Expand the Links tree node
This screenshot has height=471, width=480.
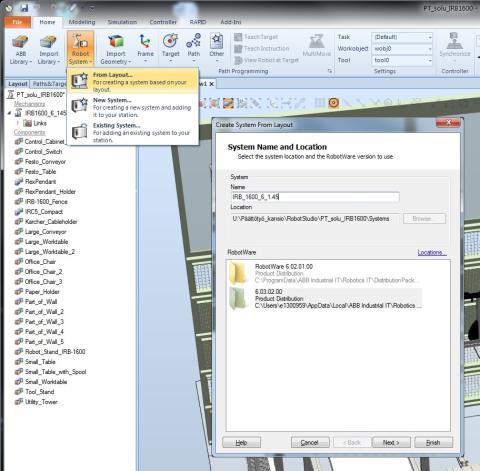18,123
